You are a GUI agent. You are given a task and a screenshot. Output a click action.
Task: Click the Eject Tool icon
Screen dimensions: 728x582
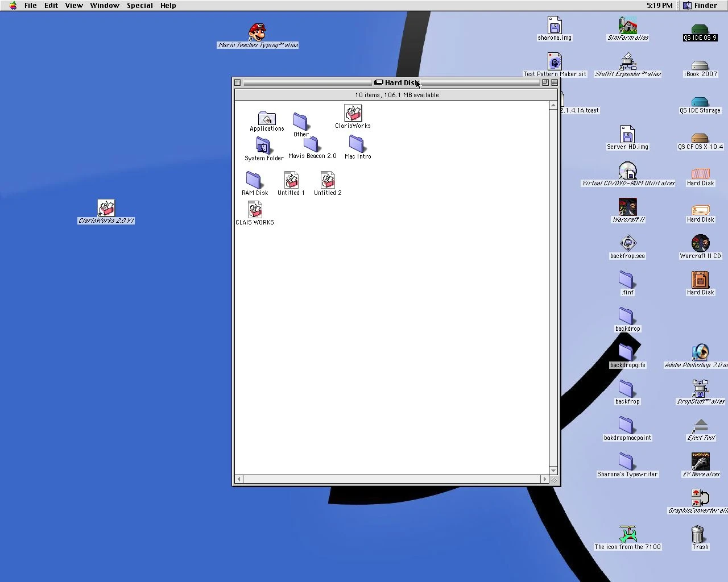[700, 426]
